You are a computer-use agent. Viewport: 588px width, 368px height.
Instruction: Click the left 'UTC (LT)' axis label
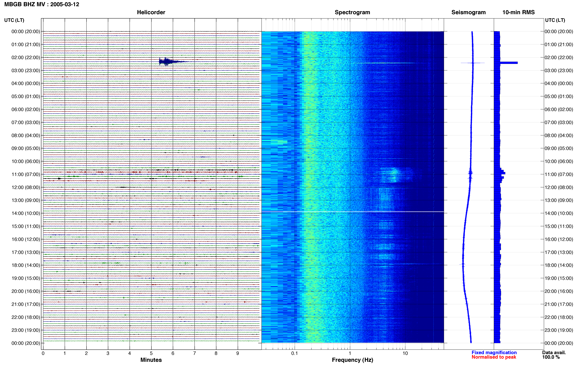[14, 20]
